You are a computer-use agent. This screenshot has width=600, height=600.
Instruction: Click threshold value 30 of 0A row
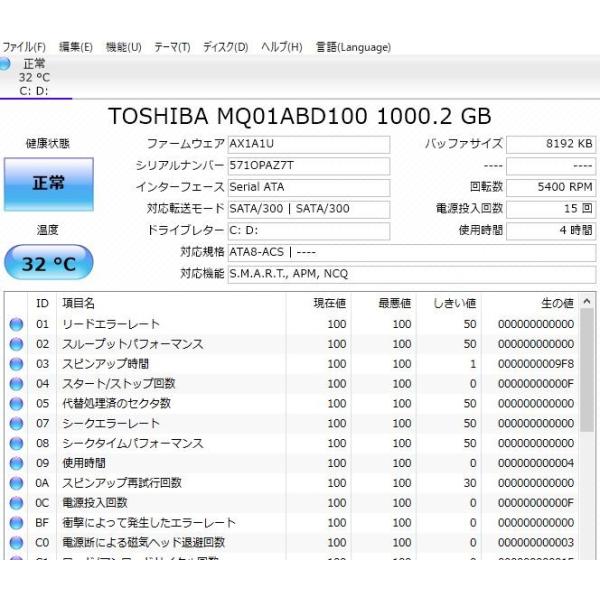click(x=470, y=483)
